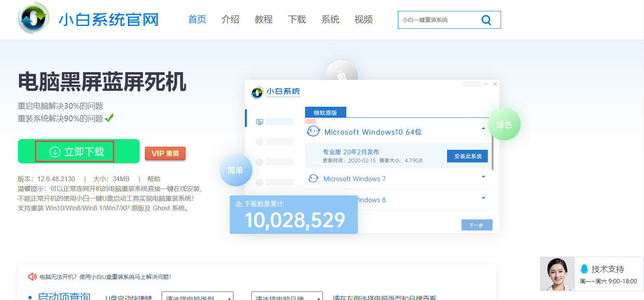Screen dimensions: 644x300
Task: Open the computer type dropdown
Action: [x=197, y=296]
